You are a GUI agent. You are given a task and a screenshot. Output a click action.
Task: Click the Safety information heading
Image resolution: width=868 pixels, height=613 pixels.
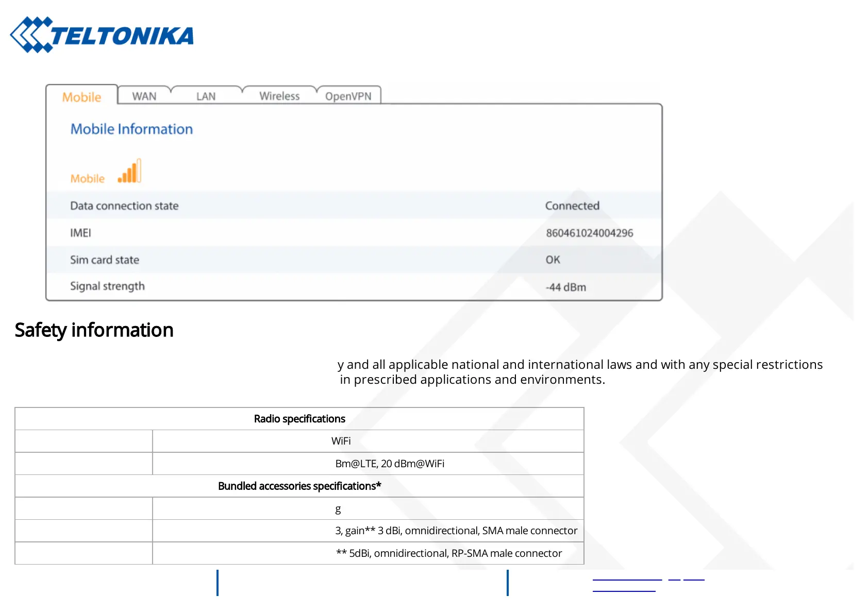point(94,330)
